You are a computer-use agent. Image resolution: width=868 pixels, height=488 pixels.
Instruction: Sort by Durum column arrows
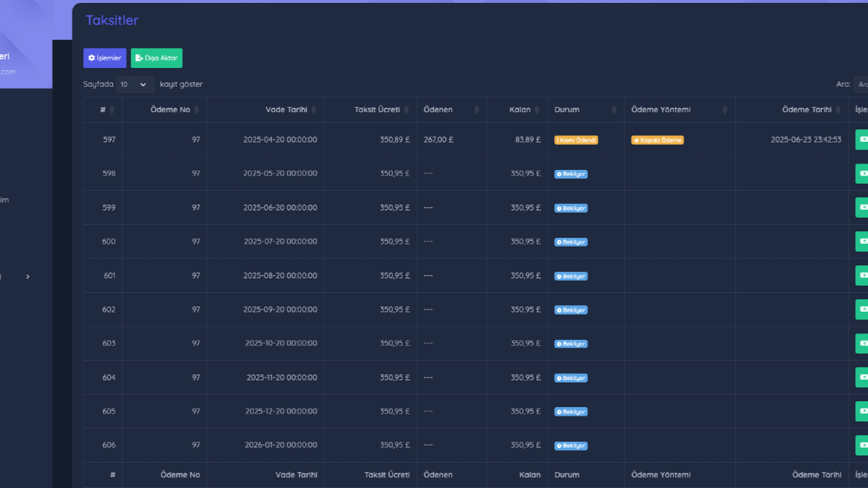click(x=613, y=110)
